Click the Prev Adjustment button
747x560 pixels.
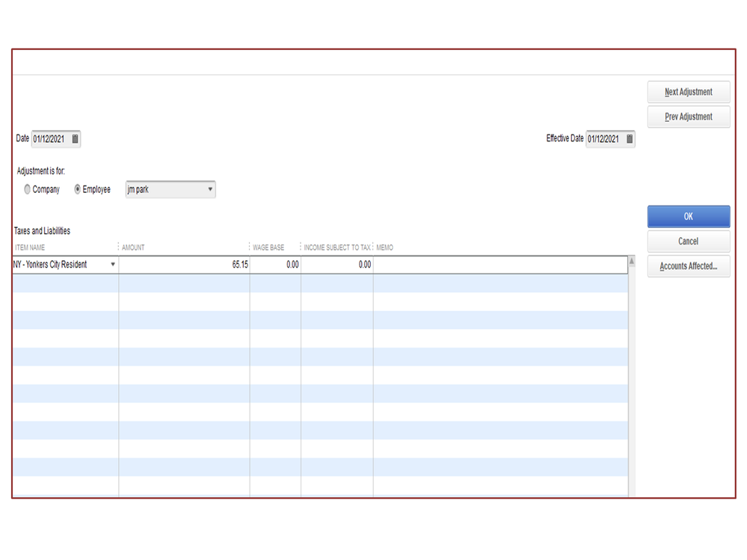[689, 117]
